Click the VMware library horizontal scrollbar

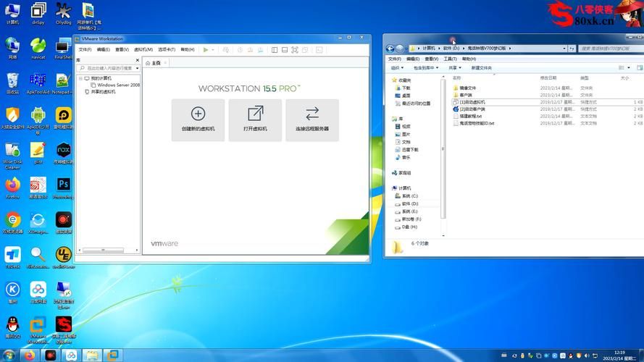[x=103, y=250]
